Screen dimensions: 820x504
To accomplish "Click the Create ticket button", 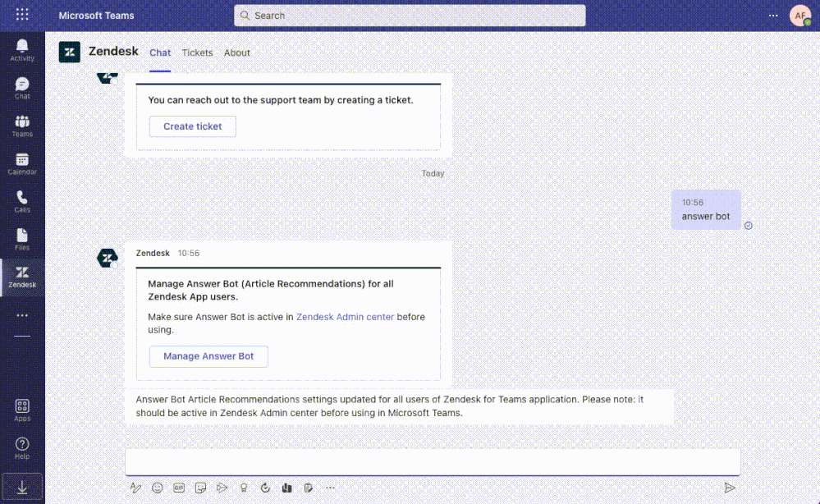I will coord(192,126).
